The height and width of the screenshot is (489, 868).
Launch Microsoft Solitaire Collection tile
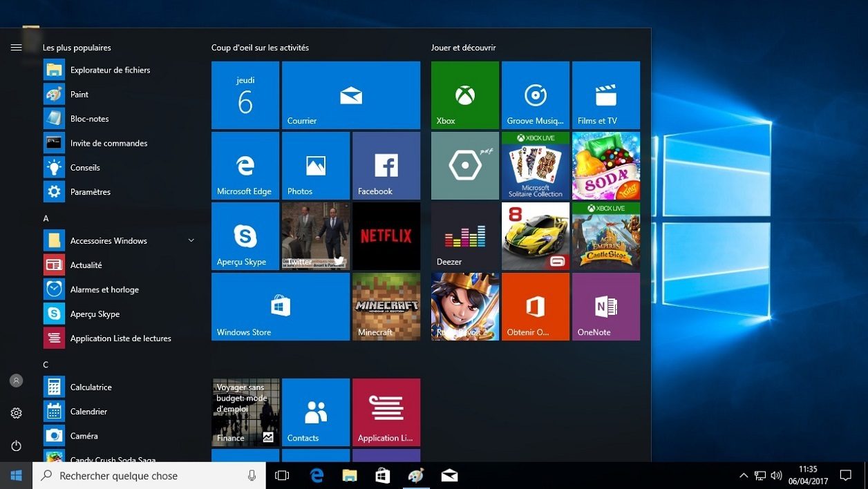pos(536,166)
